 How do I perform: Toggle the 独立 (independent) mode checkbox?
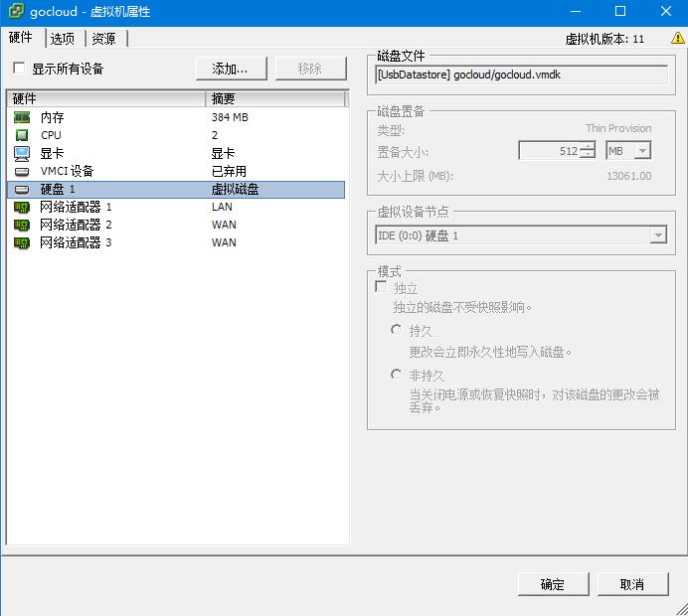(x=381, y=287)
